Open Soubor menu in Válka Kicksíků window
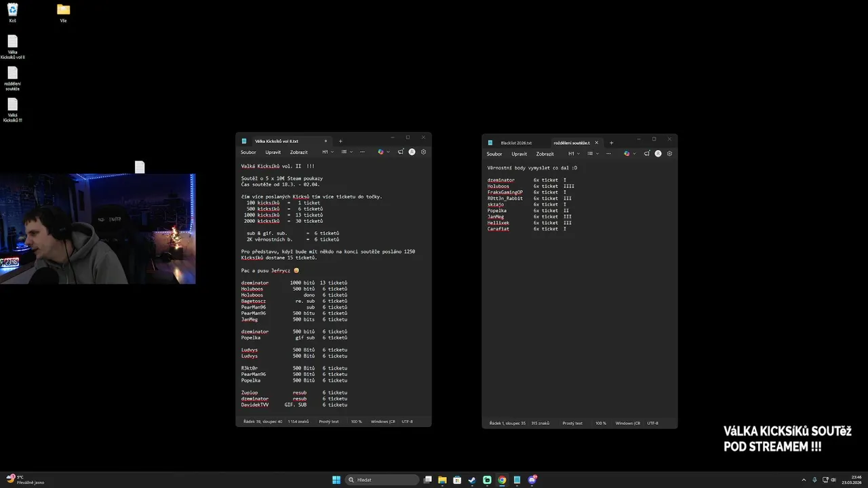Viewport: 868px width, 488px height. tap(248, 152)
